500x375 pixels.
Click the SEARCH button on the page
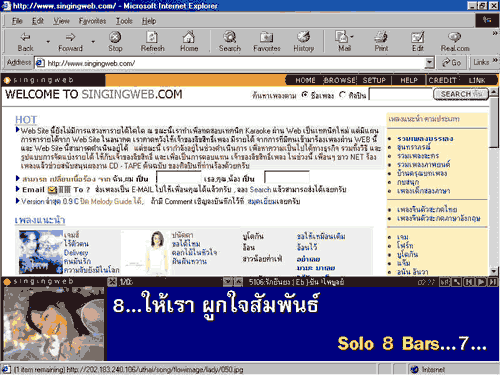click(x=461, y=94)
